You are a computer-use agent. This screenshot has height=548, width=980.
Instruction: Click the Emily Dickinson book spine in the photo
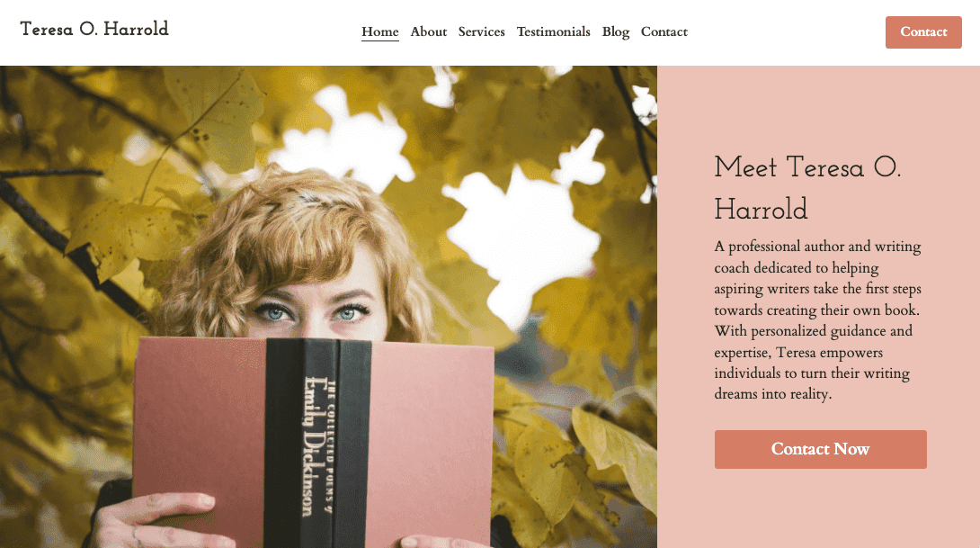(x=318, y=445)
